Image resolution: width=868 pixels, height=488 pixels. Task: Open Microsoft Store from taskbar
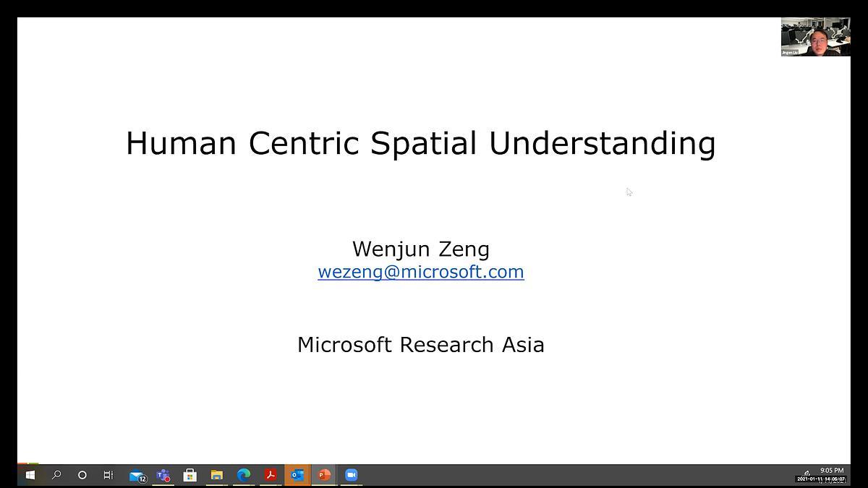point(190,475)
